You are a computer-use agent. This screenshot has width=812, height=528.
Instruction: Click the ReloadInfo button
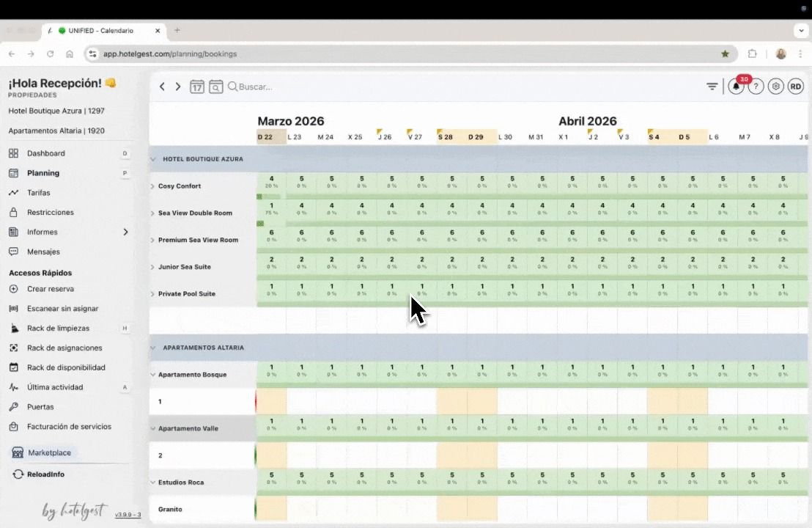point(45,474)
